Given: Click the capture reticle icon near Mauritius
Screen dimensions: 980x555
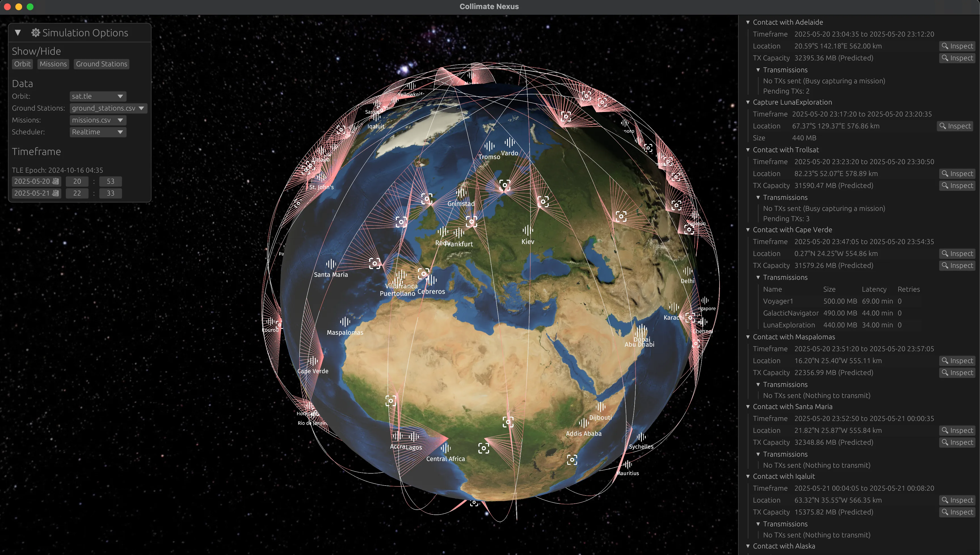Looking at the screenshot, I should click(572, 460).
